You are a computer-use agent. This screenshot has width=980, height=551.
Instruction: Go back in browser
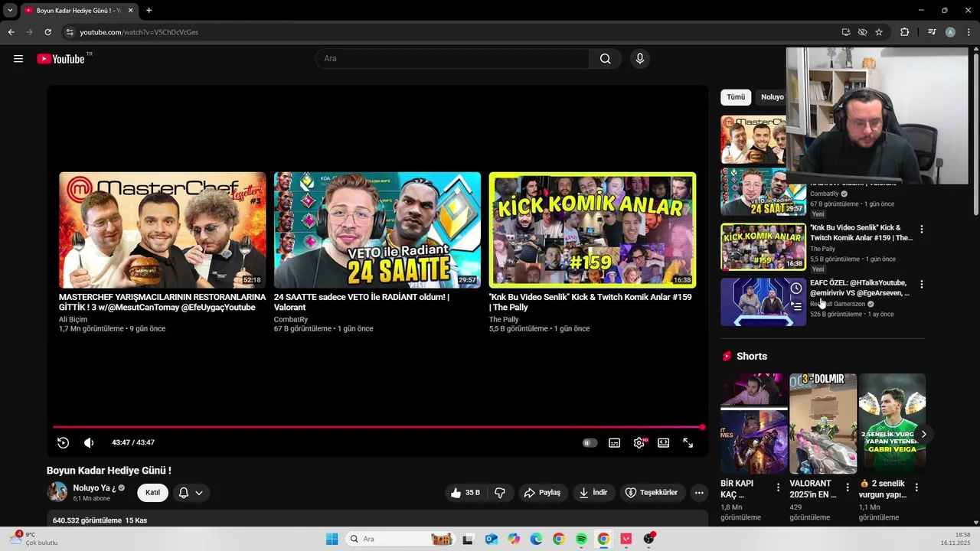[x=11, y=32]
